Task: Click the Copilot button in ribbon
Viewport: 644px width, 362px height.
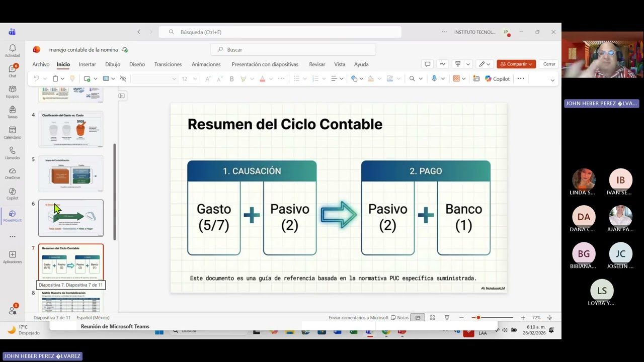Action: [x=498, y=79]
